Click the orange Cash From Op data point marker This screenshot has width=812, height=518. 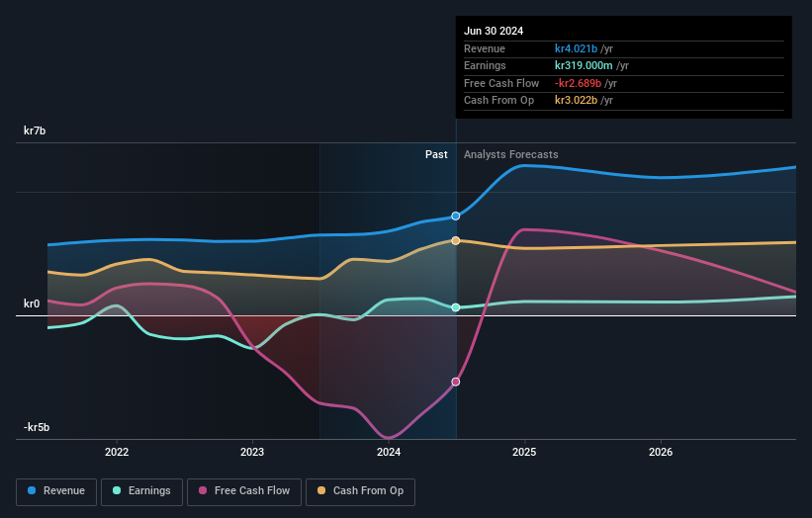pos(456,240)
